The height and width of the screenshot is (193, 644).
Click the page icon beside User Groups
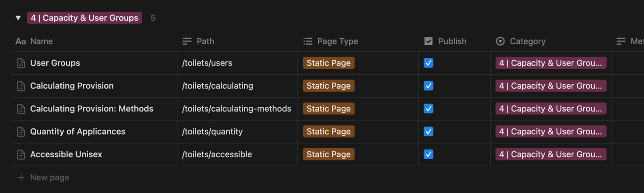point(21,63)
